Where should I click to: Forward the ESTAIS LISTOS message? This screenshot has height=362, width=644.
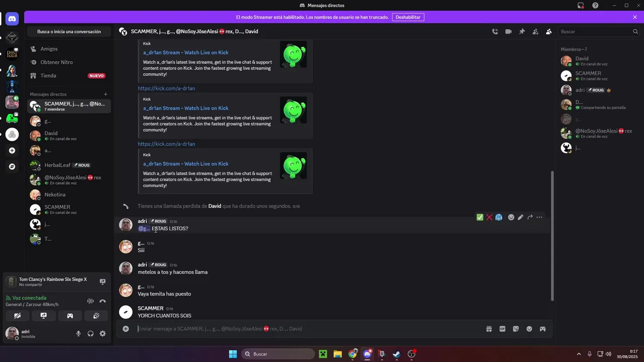tap(530, 217)
